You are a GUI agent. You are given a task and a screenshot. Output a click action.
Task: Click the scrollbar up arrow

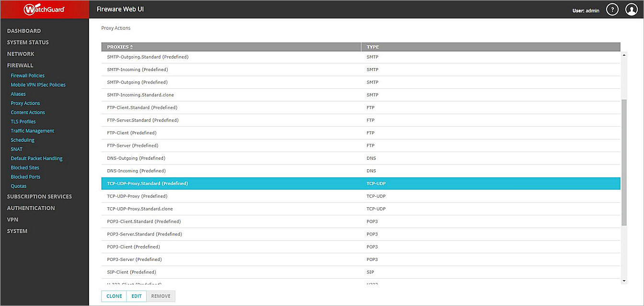pyautogui.click(x=624, y=55)
